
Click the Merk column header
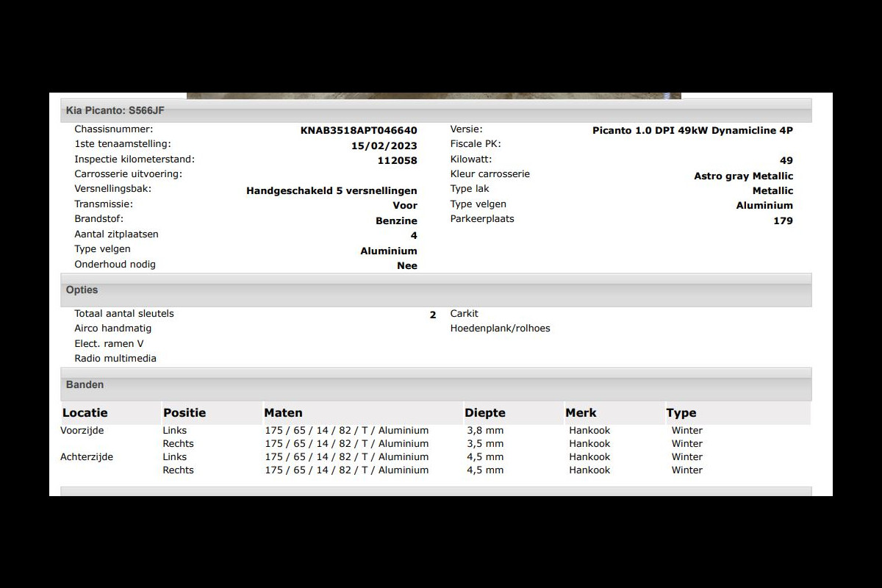click(x=581, y=413)
